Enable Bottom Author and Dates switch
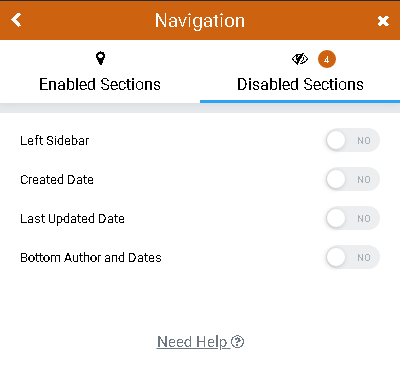Screen dimensions: 400x390 click(x=353, y=257)
